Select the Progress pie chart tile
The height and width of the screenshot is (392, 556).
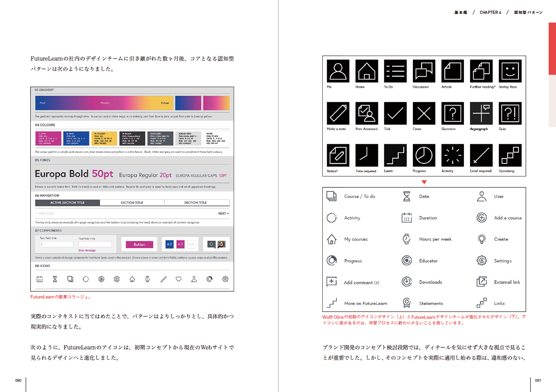424,155
